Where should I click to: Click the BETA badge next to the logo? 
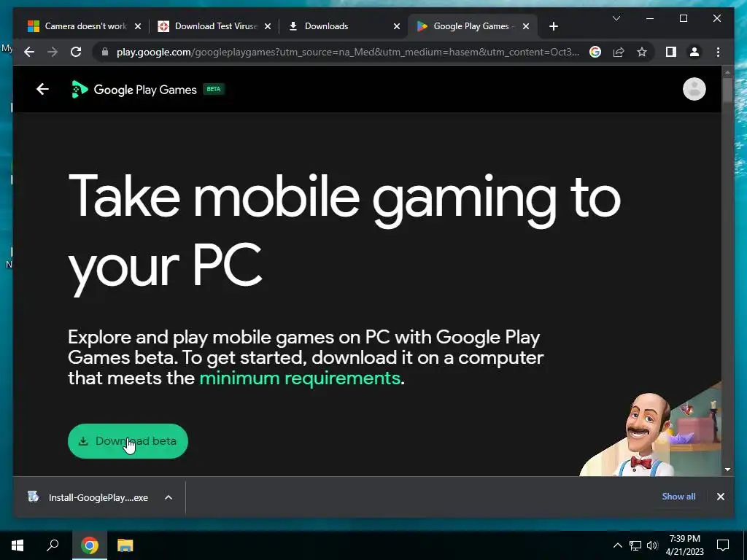214,89
